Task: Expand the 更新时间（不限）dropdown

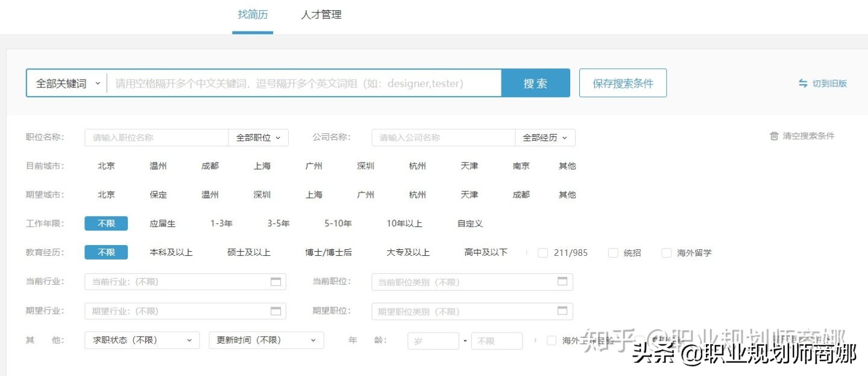Action: point(266,340)
